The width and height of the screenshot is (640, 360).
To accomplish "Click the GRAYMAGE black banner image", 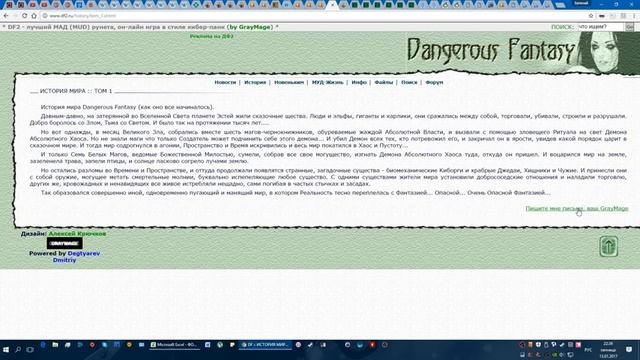I will click(64, 243).
